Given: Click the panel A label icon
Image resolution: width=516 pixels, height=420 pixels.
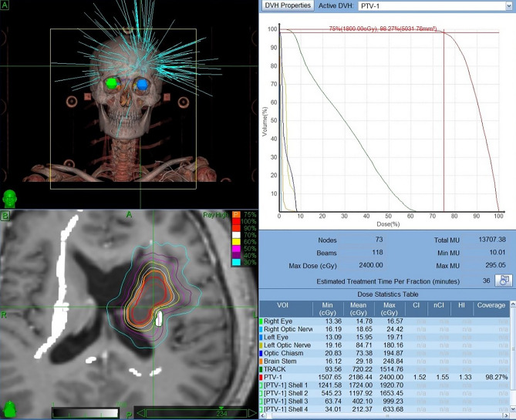Looking at the screenshot, I should tap(5, 5).
